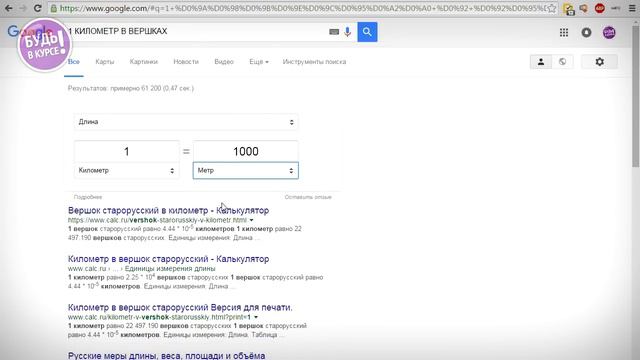Expand arrow next to vershok-starorusskiy-v-kilometr.html URL

click(x=251, y=220)
